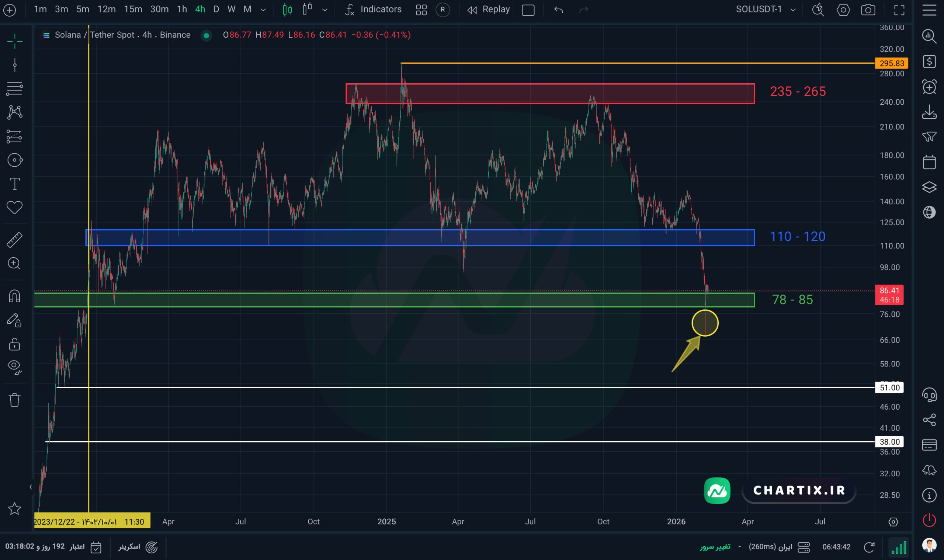Toggle lock all drawings padlock
This screenshot has height=560, width=944.
[x=14, y=344]
